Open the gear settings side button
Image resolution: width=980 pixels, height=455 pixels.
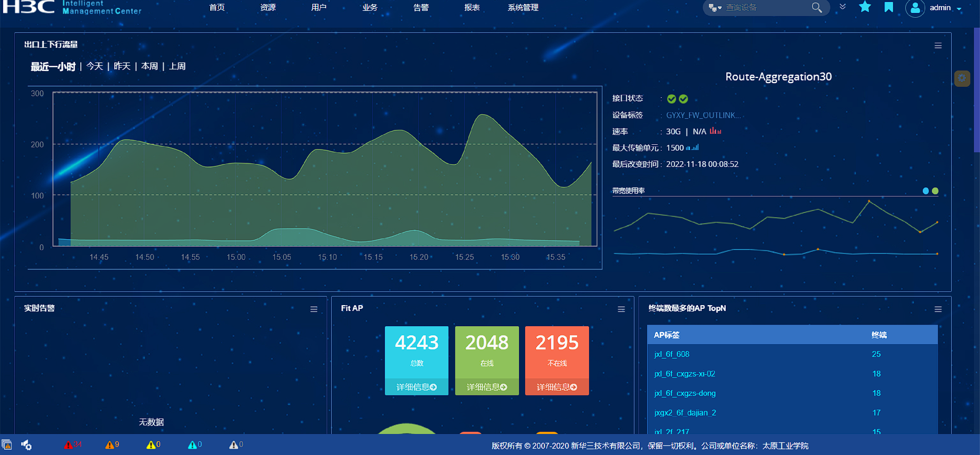(962, 78)
